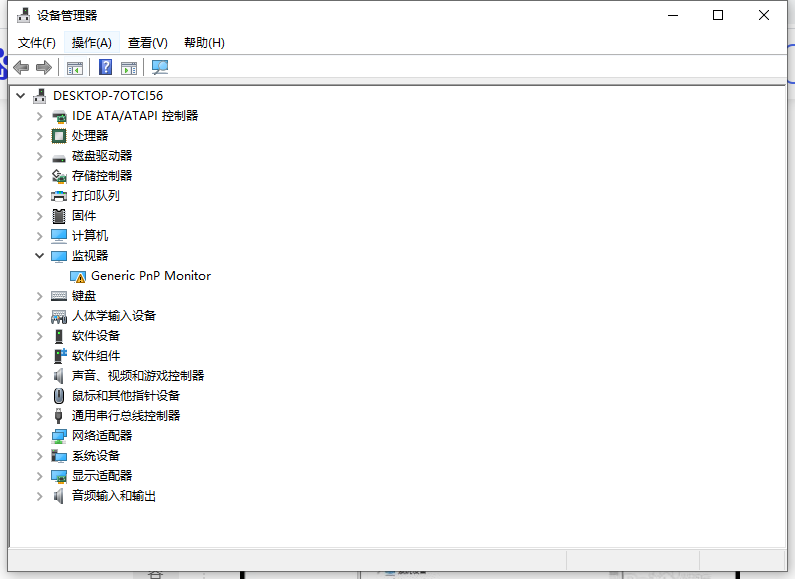Click the Help question mark toolbar icon
The height and width of the screenshot is (579, 795).
point(105,67)
